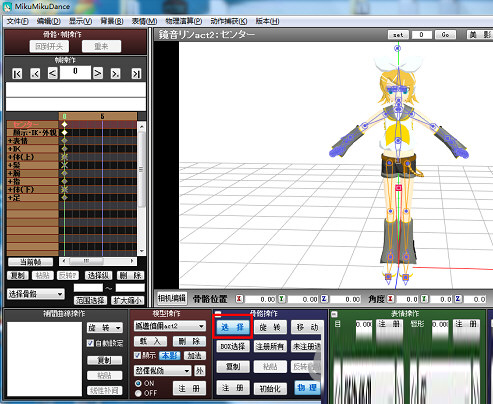The image size is (493, 404).
Task: Open the 物理演算(P) menu
Action: (x=184, y=21)
